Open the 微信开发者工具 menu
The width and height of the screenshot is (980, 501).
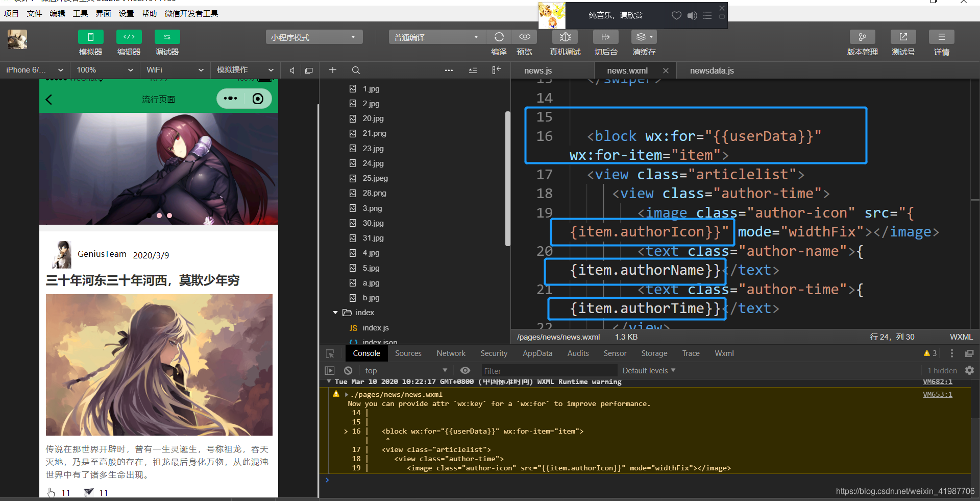pyautogui.click(x=191, y=14)
